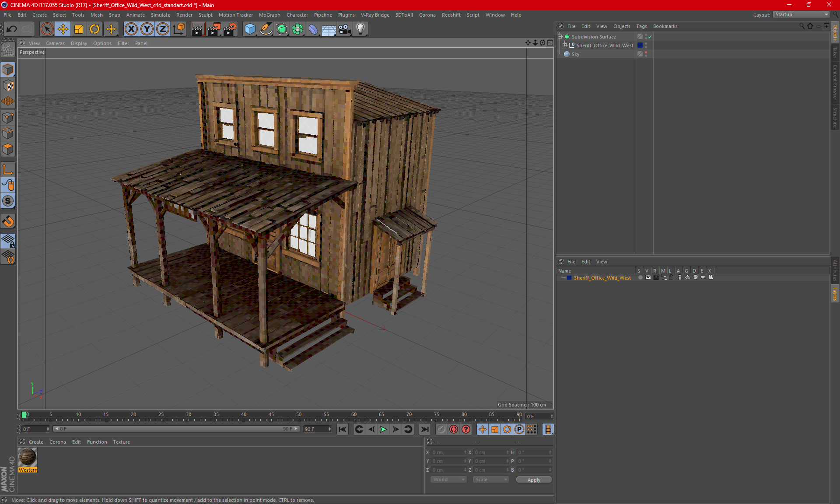The image size is (840, 504).
Task: Toggle Enable Snap magnet icon
Action: click(8, 221)
